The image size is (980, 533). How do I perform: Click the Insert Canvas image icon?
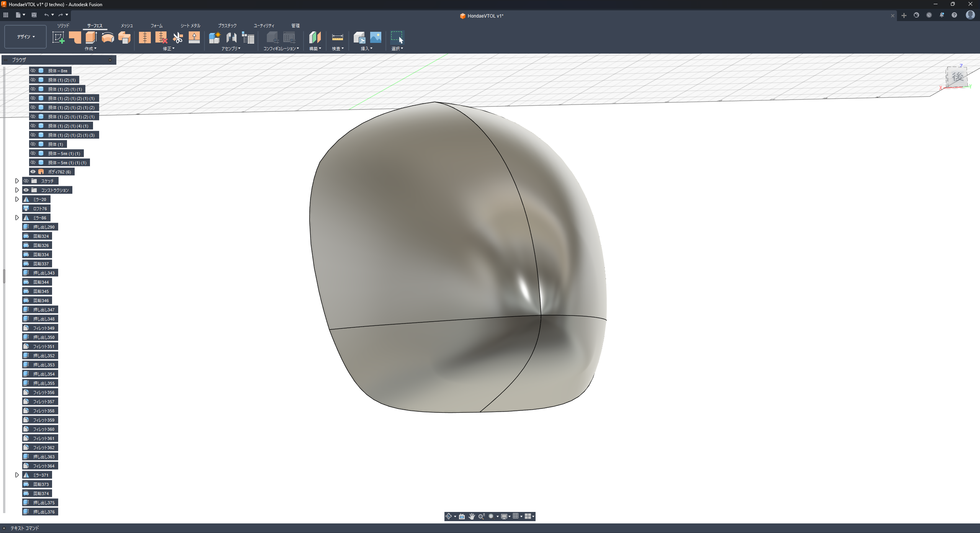[376, 38]
